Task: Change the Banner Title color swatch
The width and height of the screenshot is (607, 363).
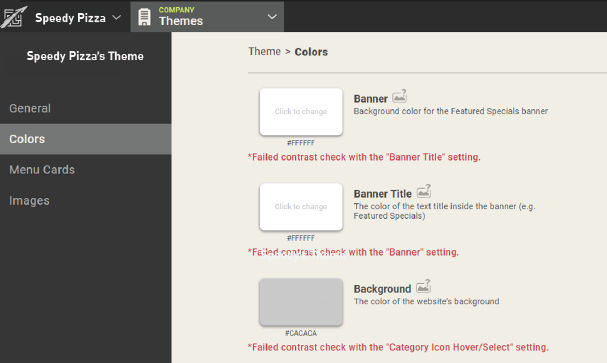Action: tap(301, 207)
